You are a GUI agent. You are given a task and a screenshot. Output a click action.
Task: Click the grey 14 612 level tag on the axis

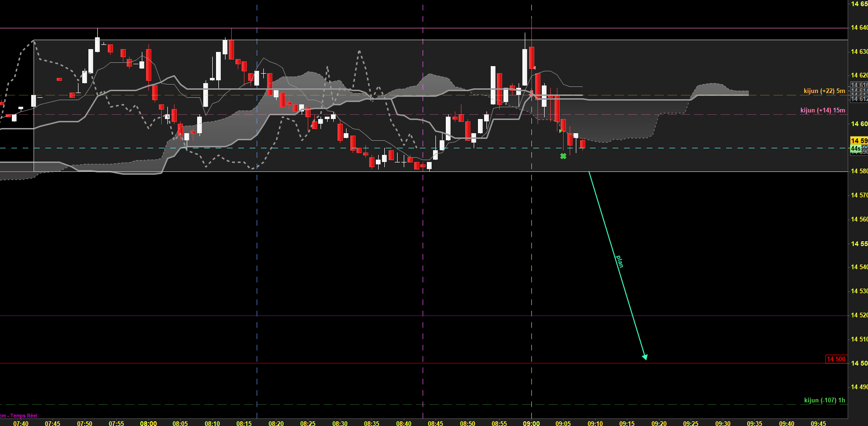tap(859, 99)
